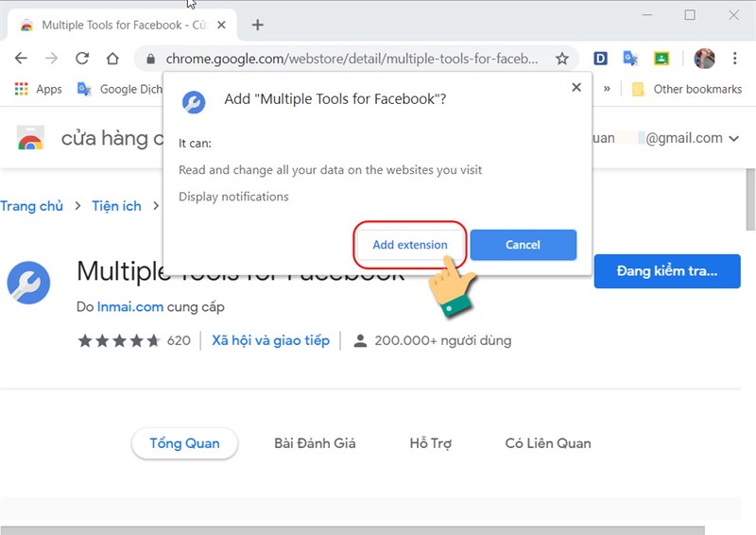
Task: Switch to Bài Đánh Giá tab
Action: 315,443
